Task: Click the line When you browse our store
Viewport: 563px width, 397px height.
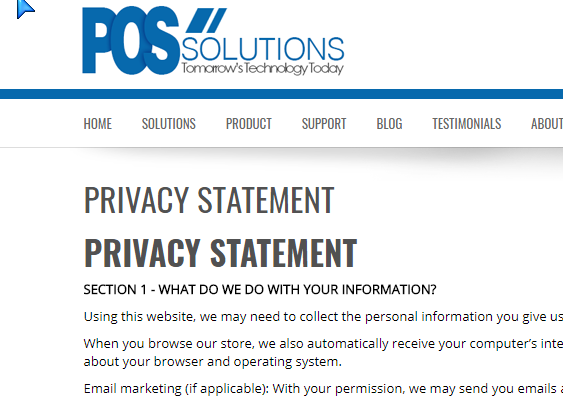Action: [x=323, y=344]
